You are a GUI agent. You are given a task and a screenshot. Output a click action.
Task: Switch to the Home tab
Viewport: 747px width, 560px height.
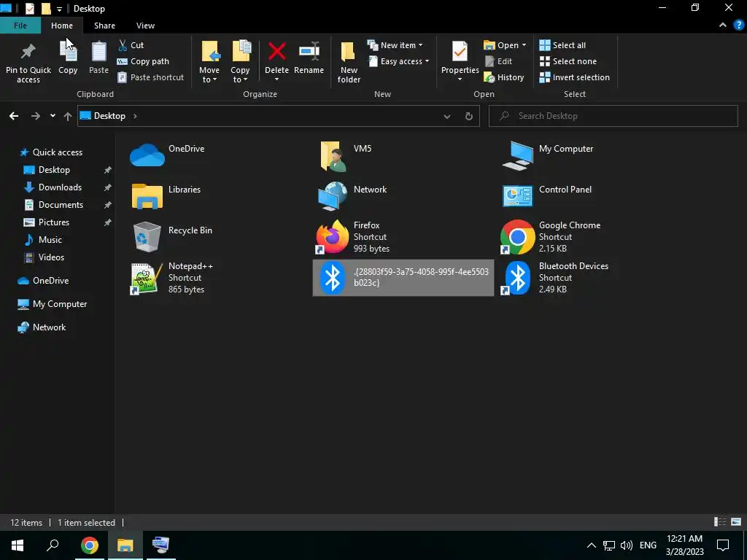point(62,26)
